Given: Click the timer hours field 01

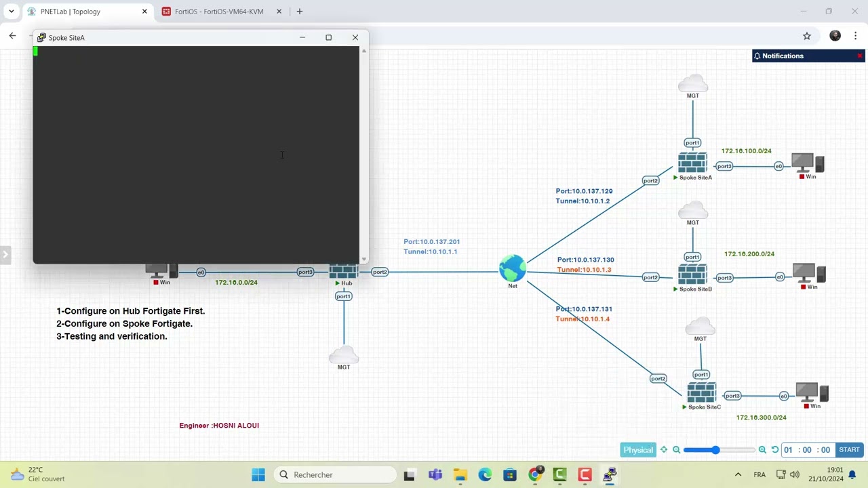Looking at the screenshot, I should coord(788,450).
